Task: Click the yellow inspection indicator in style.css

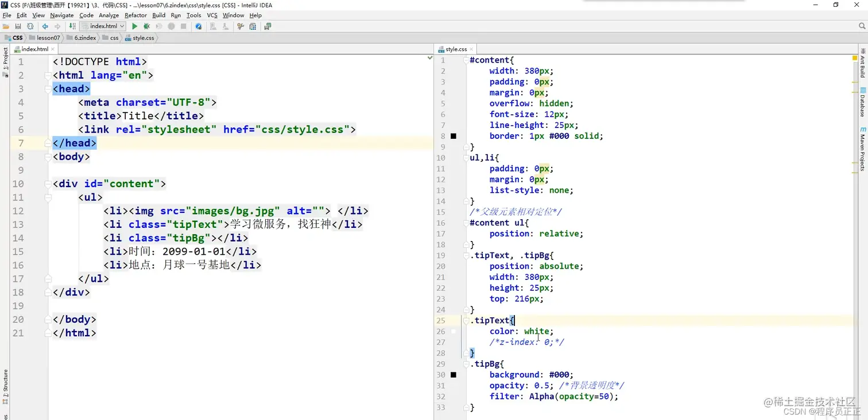Action: 854,57
